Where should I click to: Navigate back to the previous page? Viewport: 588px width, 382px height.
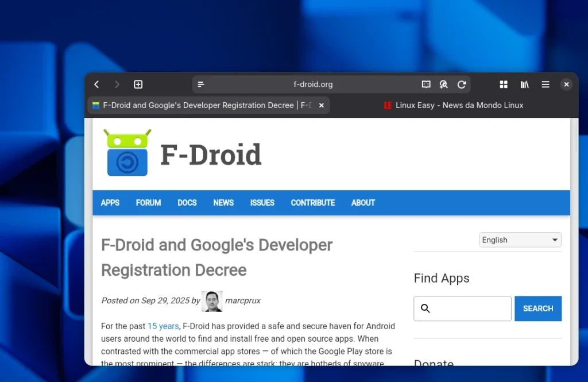pos(96,84)
